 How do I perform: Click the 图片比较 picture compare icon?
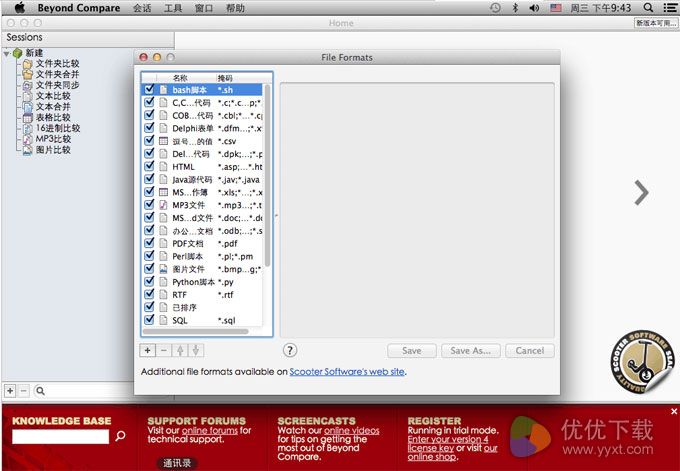(x=28, y=150)
